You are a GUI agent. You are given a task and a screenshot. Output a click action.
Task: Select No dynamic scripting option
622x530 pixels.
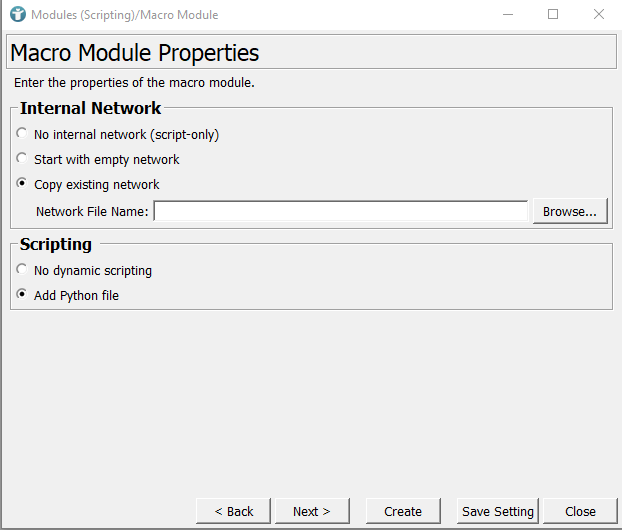(x=22, y=270)
